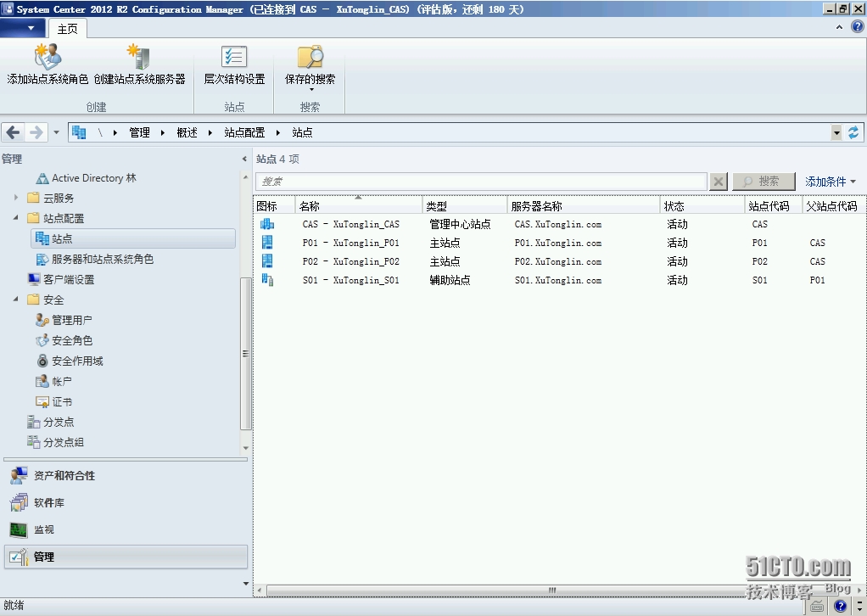Open Saved Searches (保存的搜索)

point(310,68)
